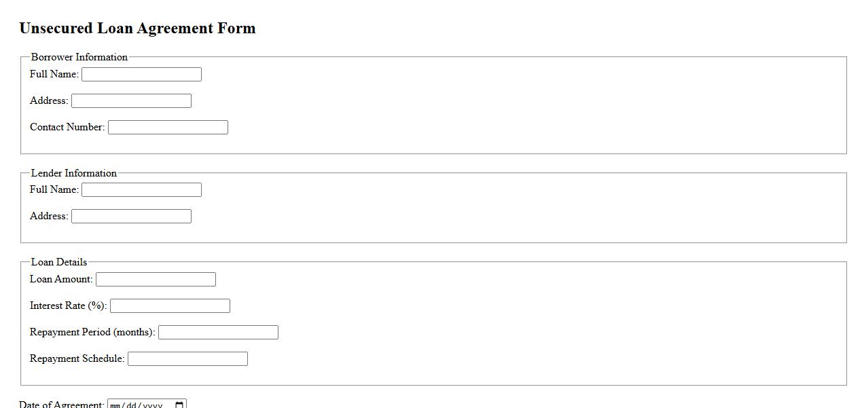
Task: Click the Loan Amount label text
Action: 61,279
